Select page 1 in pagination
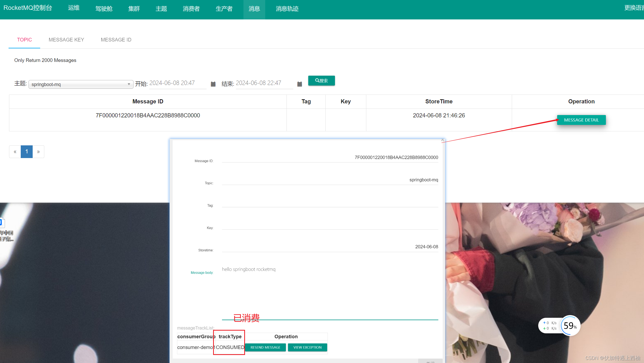 click(x=27, y=152)
